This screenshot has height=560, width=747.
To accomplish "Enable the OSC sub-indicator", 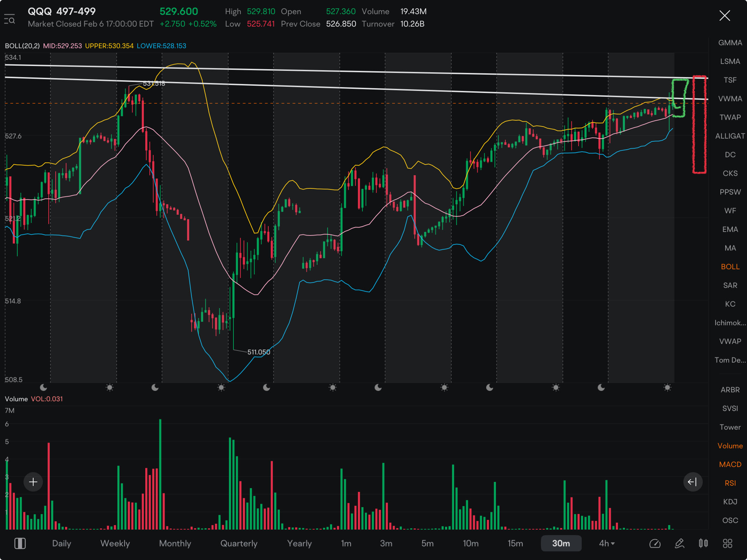I will click(x=730, y=521).
